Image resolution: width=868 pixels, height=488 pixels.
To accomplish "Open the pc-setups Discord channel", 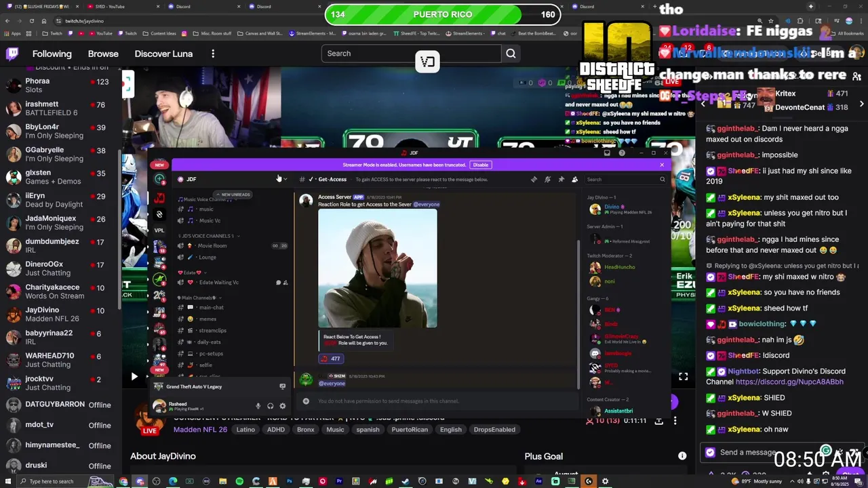I will 210,354.
